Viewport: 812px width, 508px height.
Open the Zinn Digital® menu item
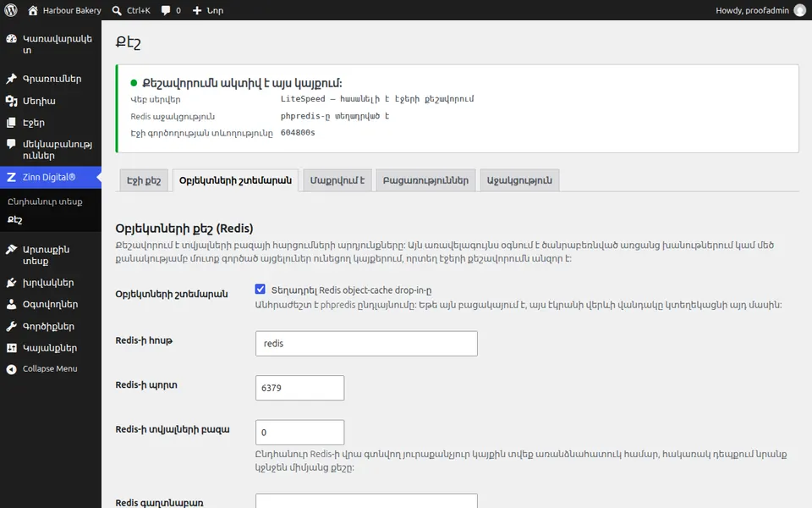[x=51, y=177]
